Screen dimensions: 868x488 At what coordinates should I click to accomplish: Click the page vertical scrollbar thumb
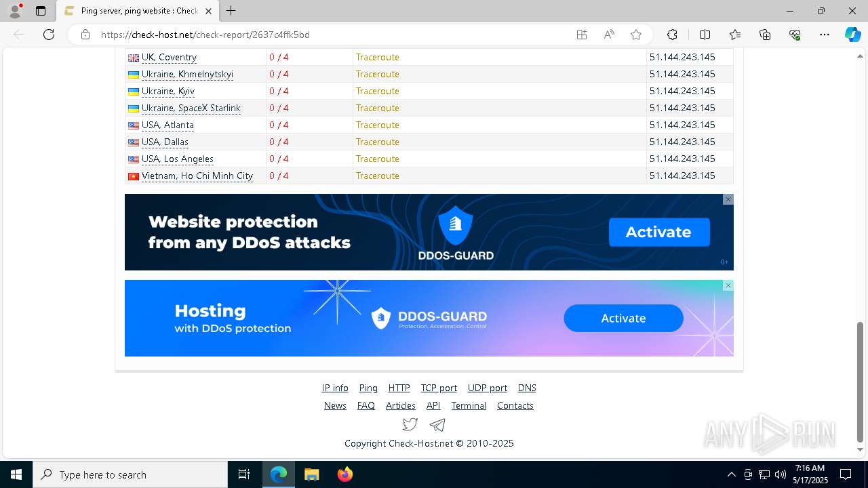pos(861,382)
